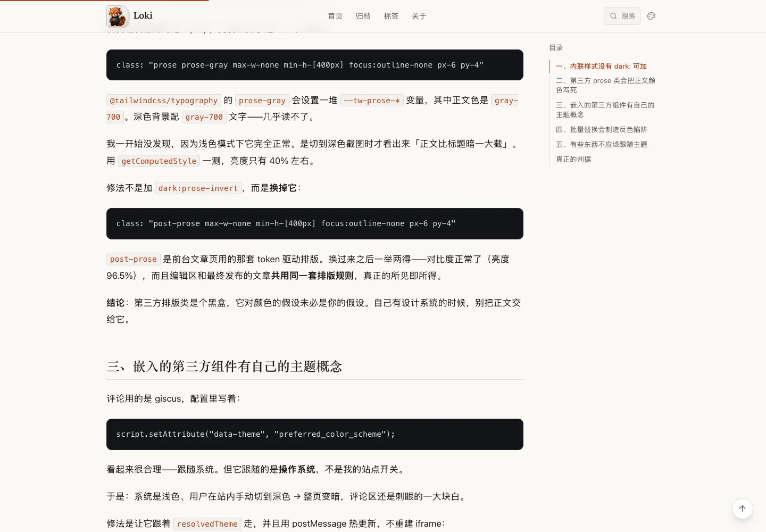
Task: Click the magnifier icon in search box
Action: pos(613,16)
